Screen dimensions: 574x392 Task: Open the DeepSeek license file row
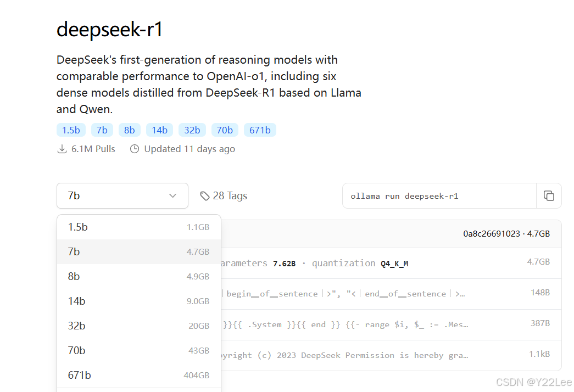point(384,355)
